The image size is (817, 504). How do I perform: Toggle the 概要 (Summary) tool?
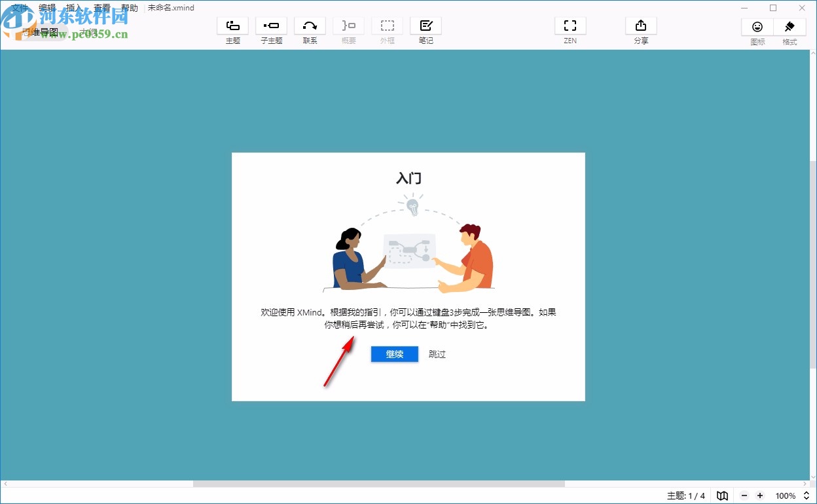348,29
